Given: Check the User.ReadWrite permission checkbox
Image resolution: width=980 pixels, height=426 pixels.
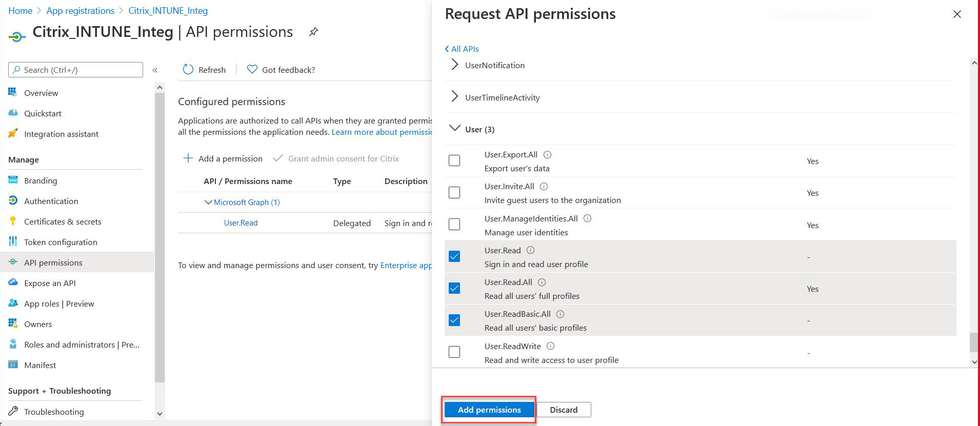Looking at the screenshot, I should pos(454,352).
